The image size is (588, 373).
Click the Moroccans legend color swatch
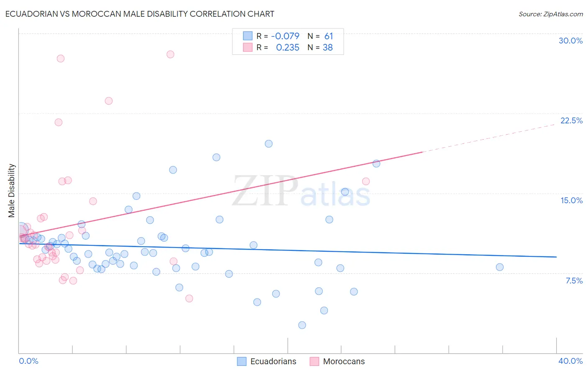314,361
